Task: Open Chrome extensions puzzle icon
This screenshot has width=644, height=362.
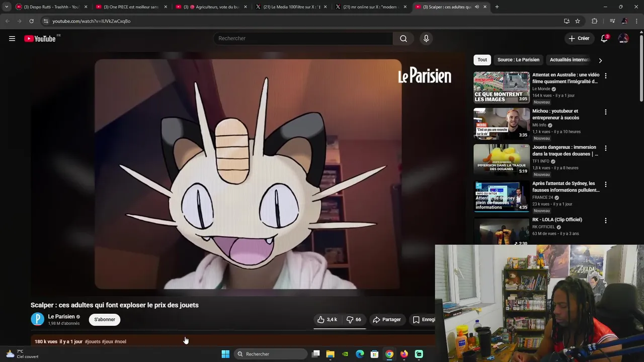Action: 594,21
